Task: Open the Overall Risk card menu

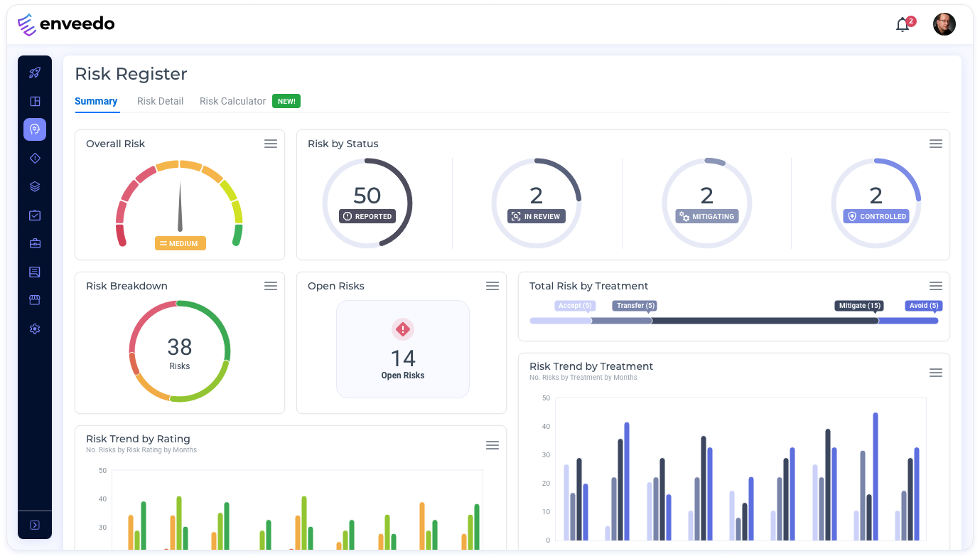Action: (271, 143)
